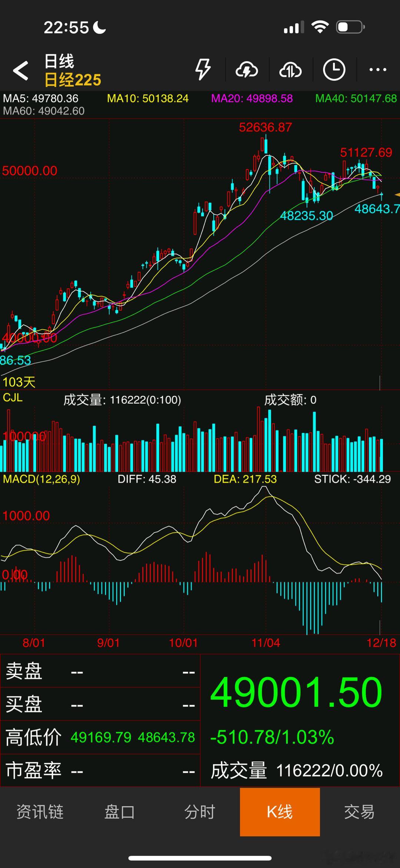Screen dimensions: 400x868
Task: Switch to the 资讯链 tab
Action: click(40, 812)
